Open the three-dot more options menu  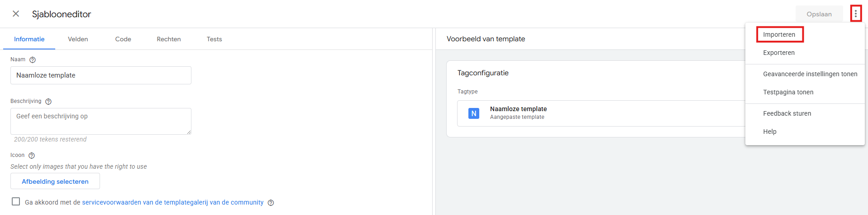coord(855,14)
